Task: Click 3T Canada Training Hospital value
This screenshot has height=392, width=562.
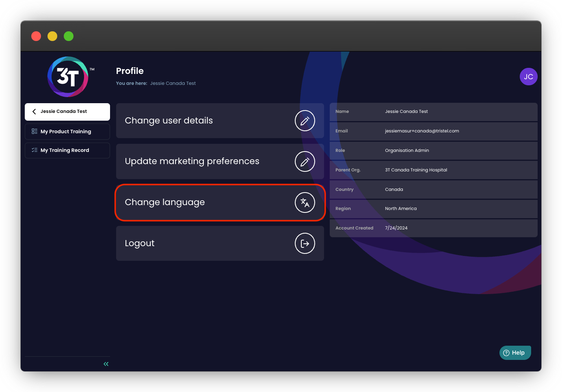Action: coord(416,170)
